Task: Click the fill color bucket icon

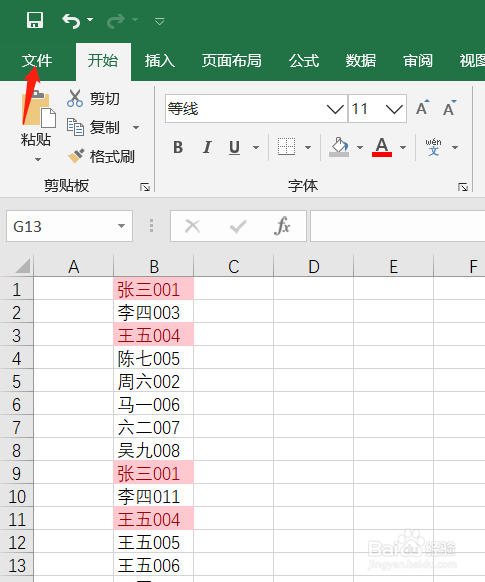Action: click(x=339, y=147)
